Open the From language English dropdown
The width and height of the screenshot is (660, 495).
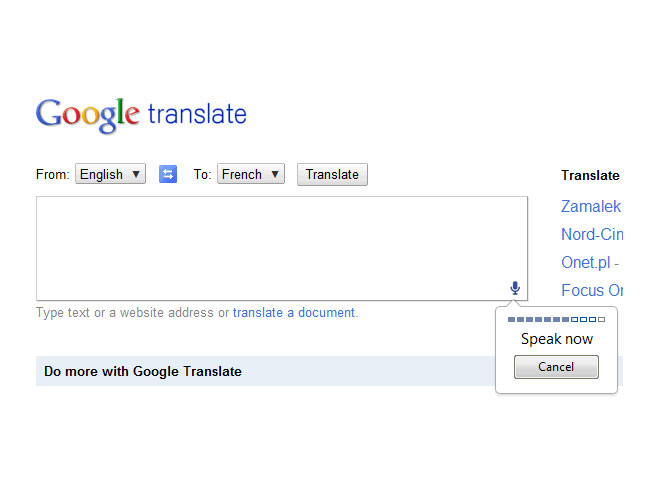[x=110, y=174]
